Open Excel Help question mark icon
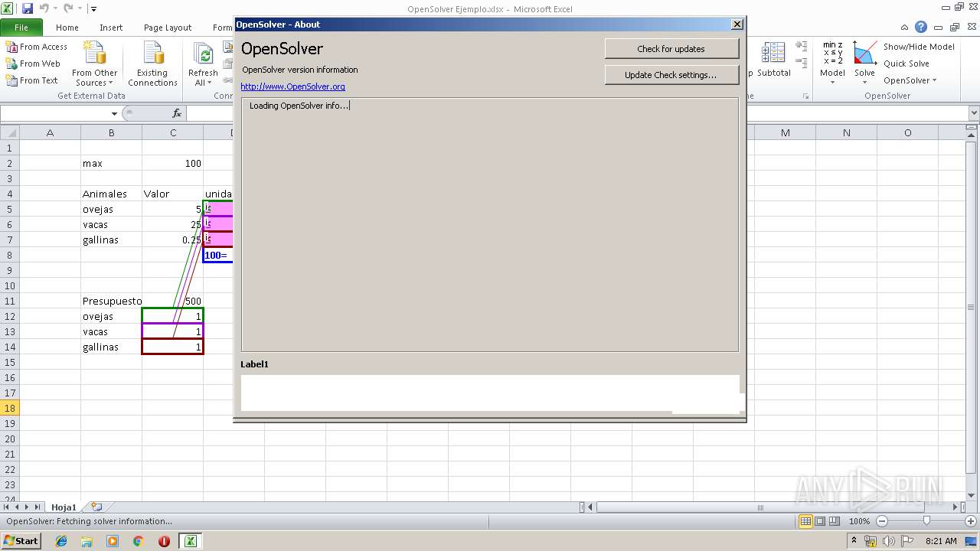 (x=921, y=27)
